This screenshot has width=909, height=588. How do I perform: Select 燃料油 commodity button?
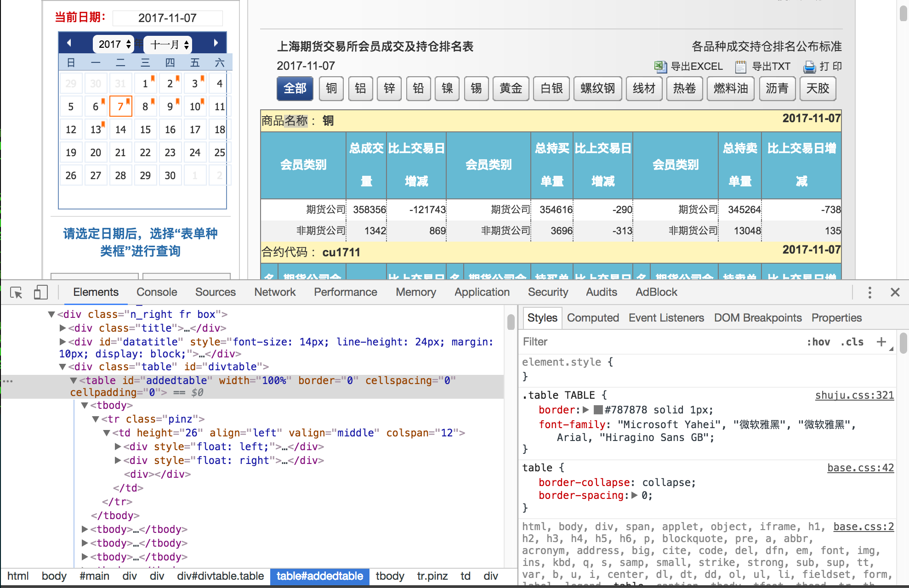730,88
